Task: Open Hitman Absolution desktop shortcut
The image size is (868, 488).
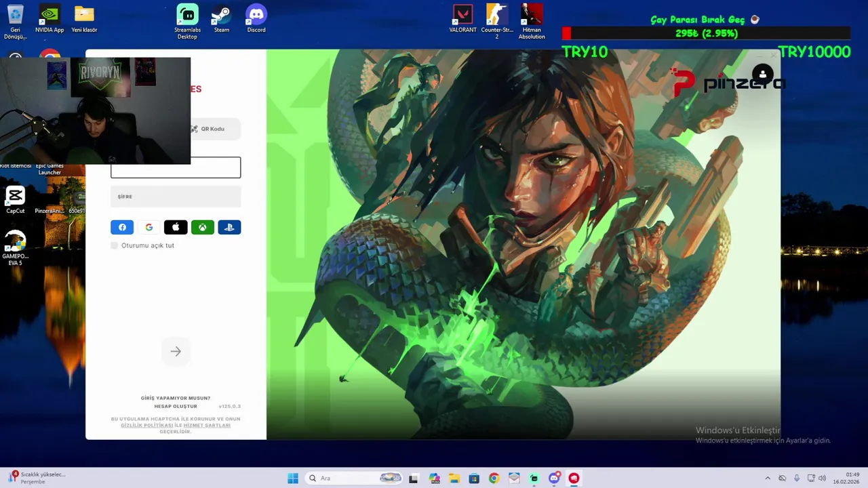Action: tap(532, 22)
